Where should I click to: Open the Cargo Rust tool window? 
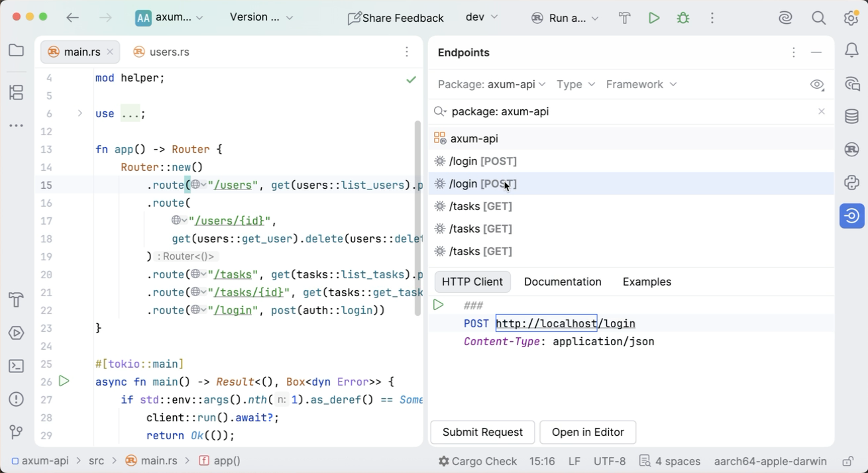pos(852,150)
